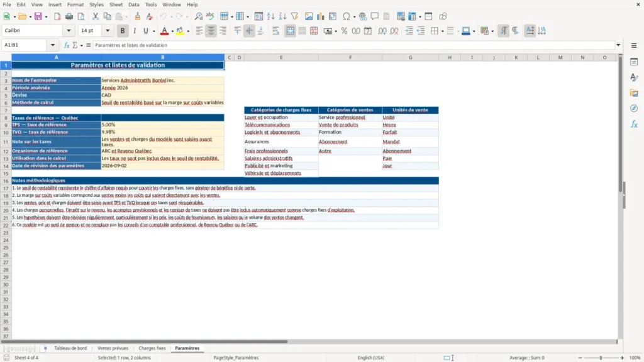Open the sidebar Gallery panel
Image resolution: width=644 pixels, height=362 pixels.
(634, 93)
